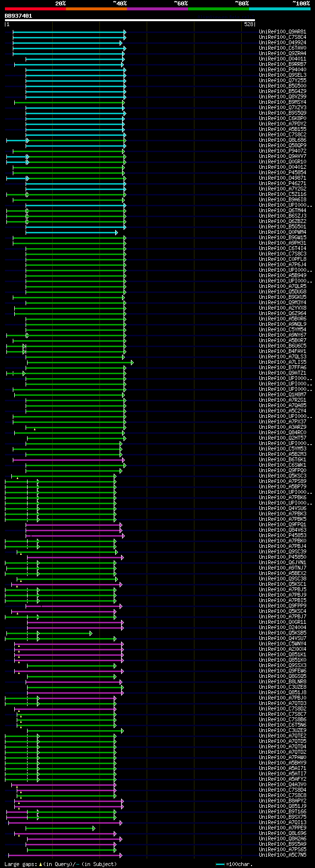Viewport: 315px width, 868px height.
Task: Select the UniRef100_Q7Y255 label
Action: pyautogui.click(x=283, y=80)
